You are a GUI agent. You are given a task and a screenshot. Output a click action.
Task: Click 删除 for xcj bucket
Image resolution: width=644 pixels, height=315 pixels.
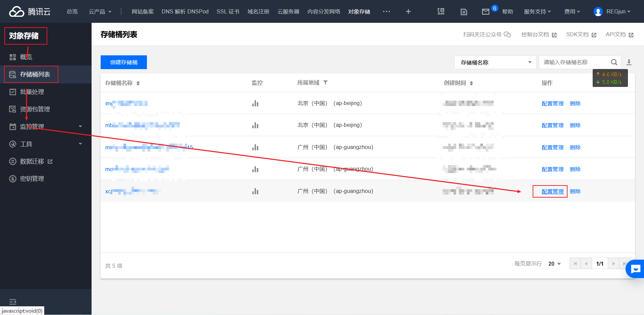[x=575, y=191]
